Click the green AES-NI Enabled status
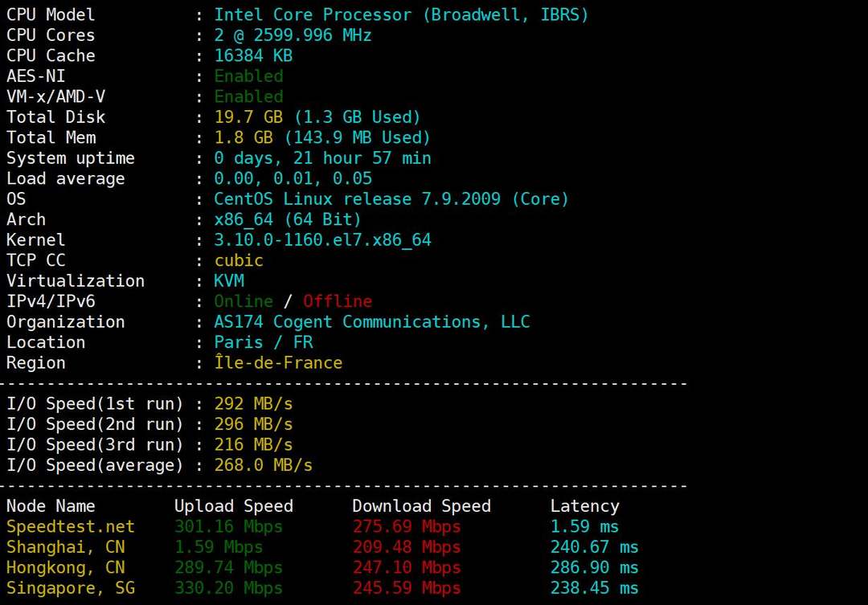Image resolution: width=868 pixels, height=605 pixels. pos(248,76)
